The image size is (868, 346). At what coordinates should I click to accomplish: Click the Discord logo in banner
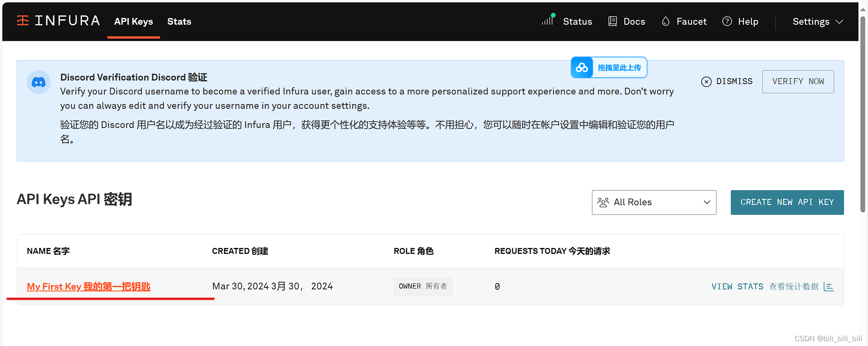click(x=39, y=82)
